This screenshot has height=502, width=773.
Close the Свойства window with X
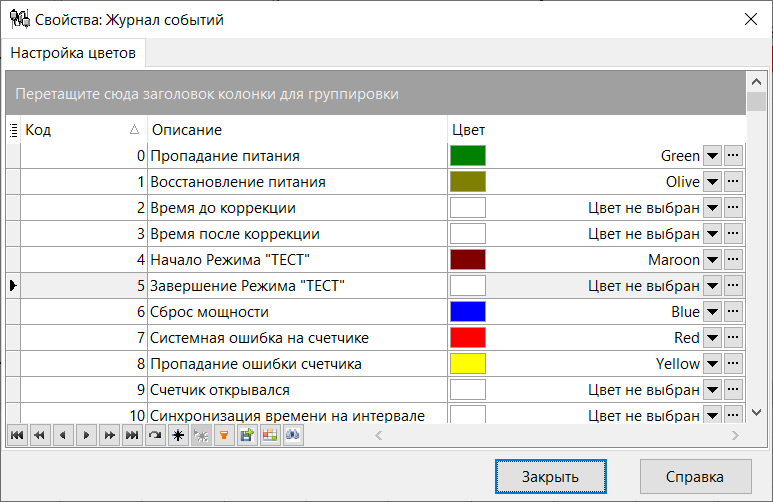pos(751,19)
